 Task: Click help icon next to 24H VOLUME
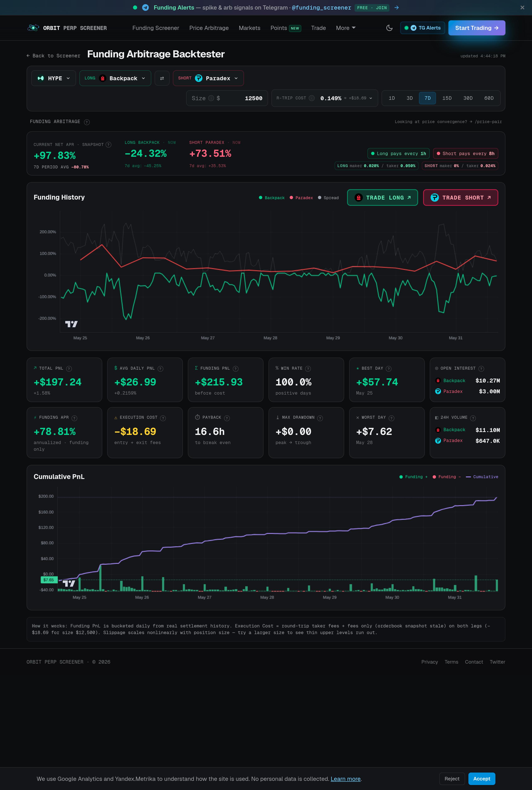[x=473, y=418]
